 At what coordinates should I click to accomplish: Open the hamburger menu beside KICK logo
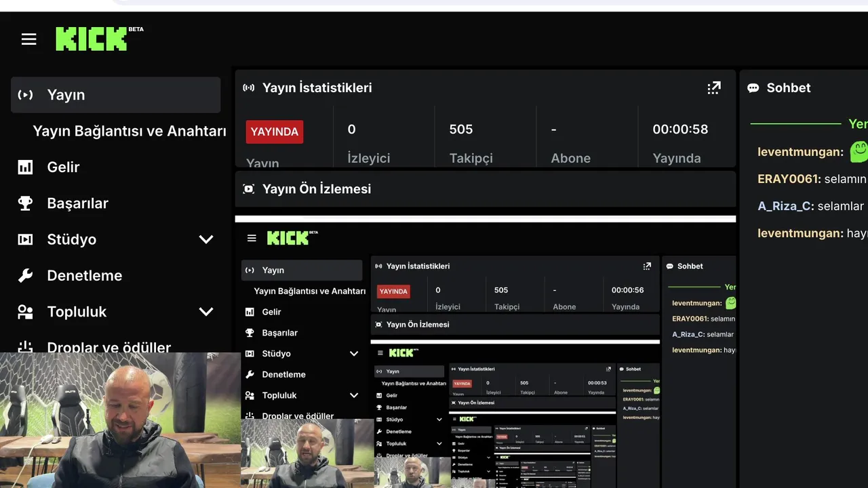pyautogui.click(x=28, y=39)
